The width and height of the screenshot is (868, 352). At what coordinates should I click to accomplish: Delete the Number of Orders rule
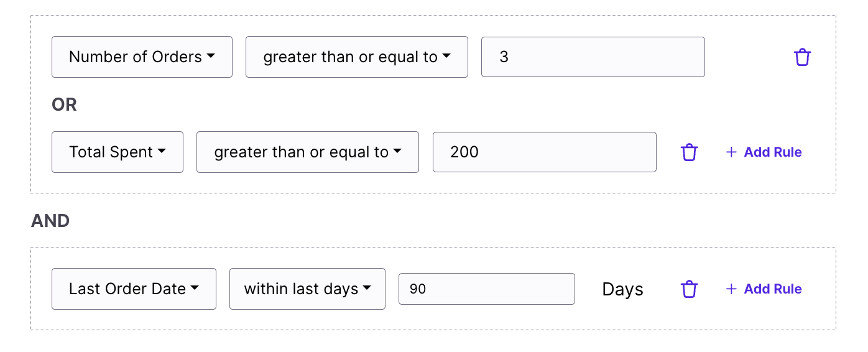point(802,57)
